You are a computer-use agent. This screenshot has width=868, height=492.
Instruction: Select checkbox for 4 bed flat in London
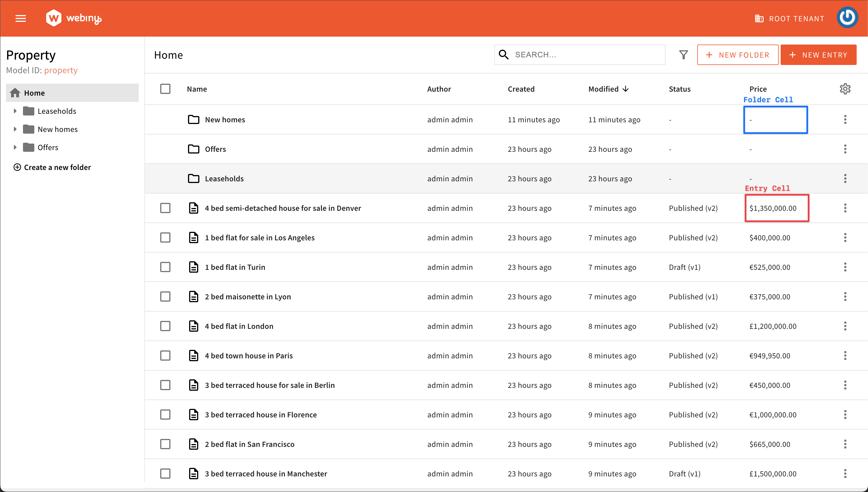point(165,326)
